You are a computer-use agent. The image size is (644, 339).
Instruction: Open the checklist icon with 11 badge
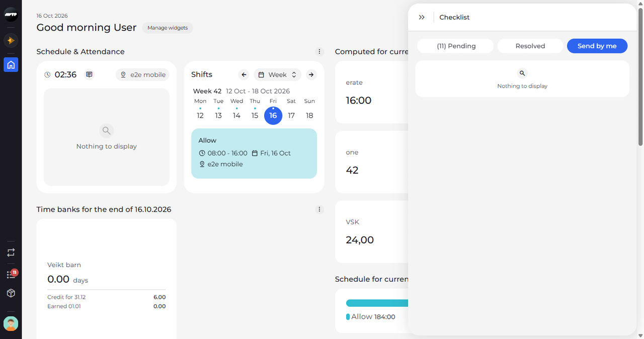click(11, 274)
